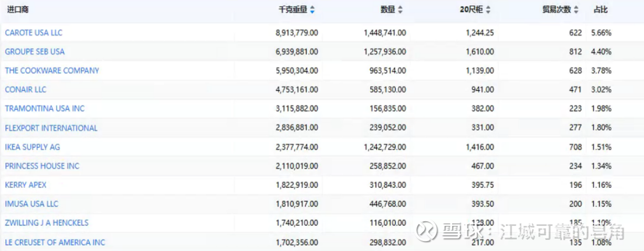The height and width of the screenshot is (251, 644).
Task: Select weight value 2,377,774.00
Action: 297,147
